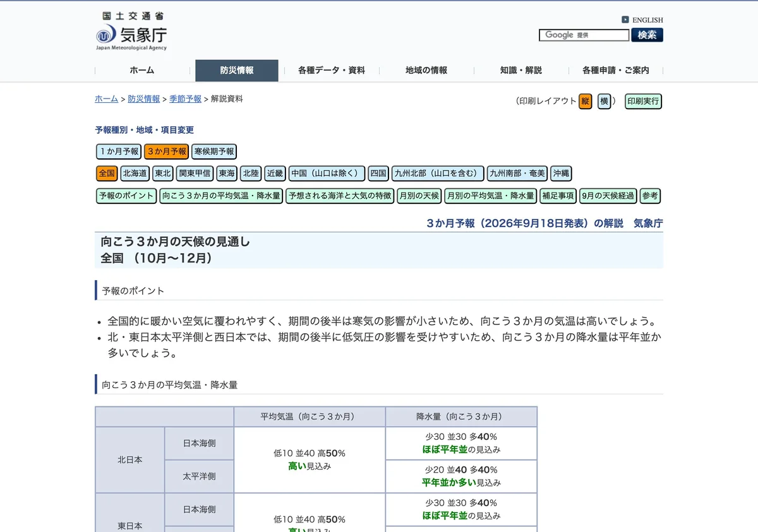Select the 沖縄 region
The image size is (758, 532).
[x=561, y=174]
